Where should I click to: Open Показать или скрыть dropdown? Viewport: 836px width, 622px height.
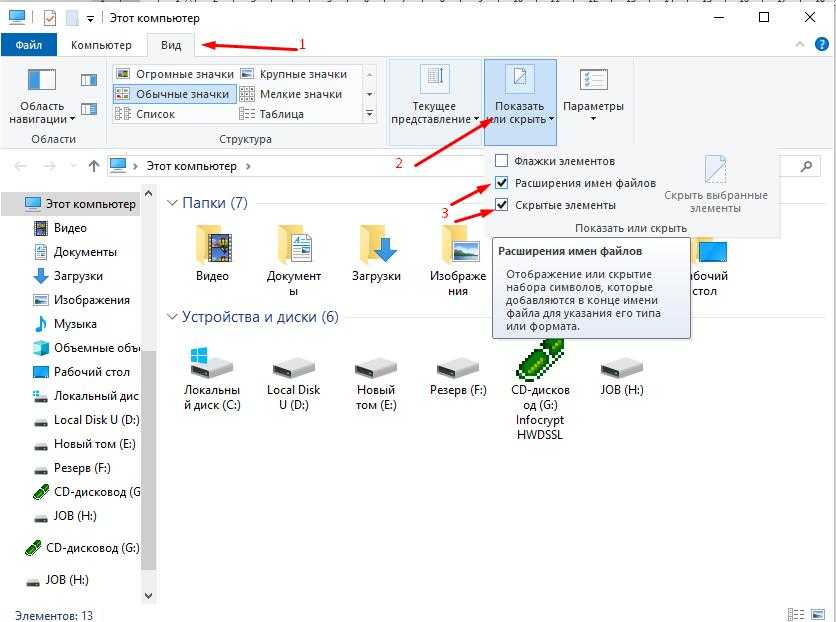pyautogui.click(x=520, y=101)
